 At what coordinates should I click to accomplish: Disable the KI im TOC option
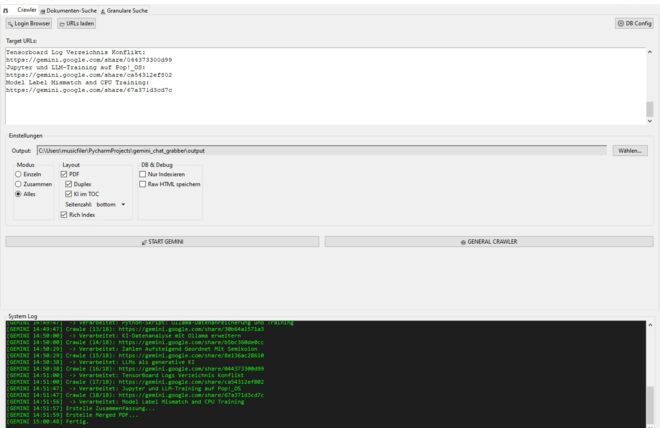68,194
